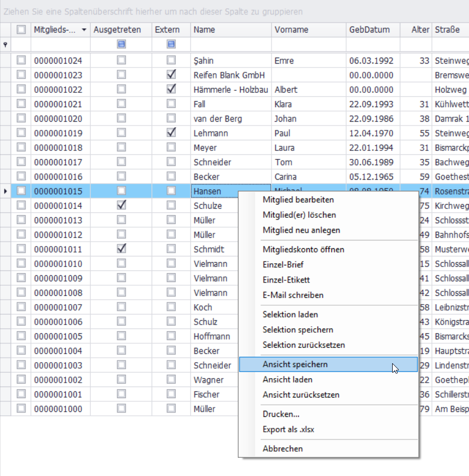Viewport: 469px width, 476px height.
Task: Click the filter field under Name column
Action: (x=231, y=44)
